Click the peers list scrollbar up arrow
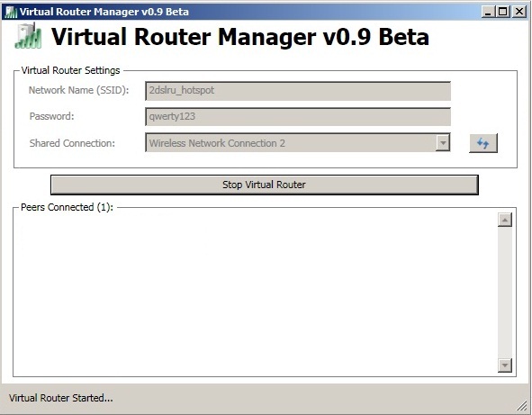This screenshot has height=415, width=532. [x=505, y=220]
